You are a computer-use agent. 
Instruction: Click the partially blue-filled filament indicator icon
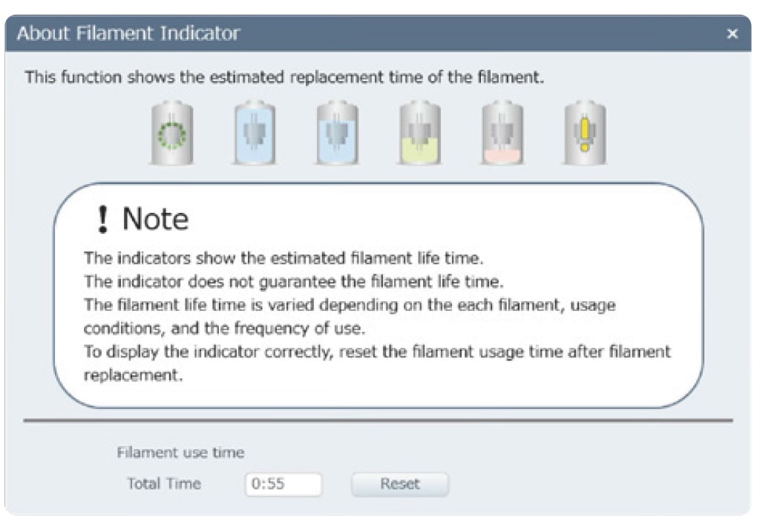[338, 133]
